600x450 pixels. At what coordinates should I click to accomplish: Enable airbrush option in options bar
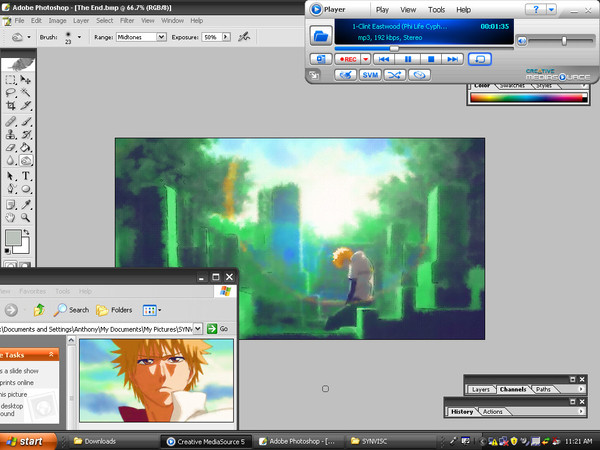coord(244,36)
